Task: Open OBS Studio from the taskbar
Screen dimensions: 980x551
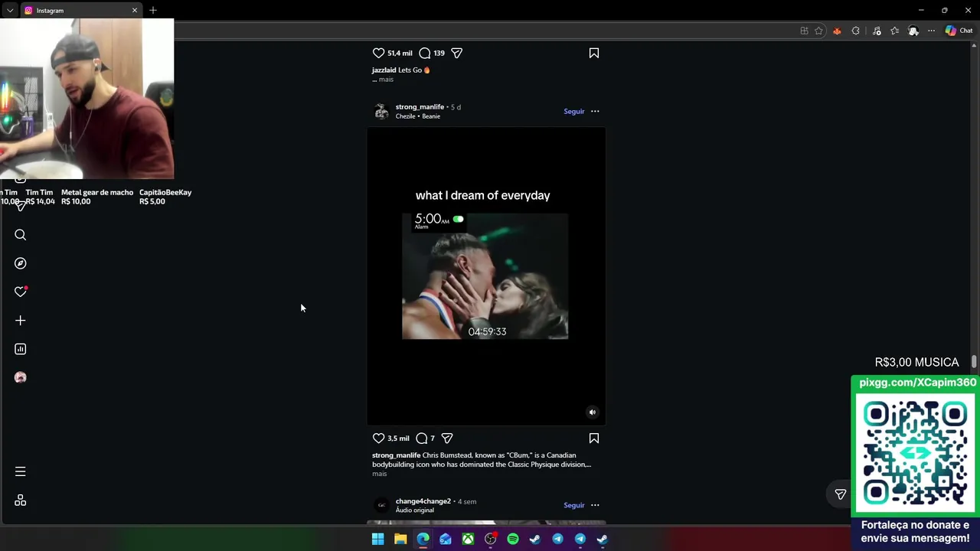Action: coord(491,540)
